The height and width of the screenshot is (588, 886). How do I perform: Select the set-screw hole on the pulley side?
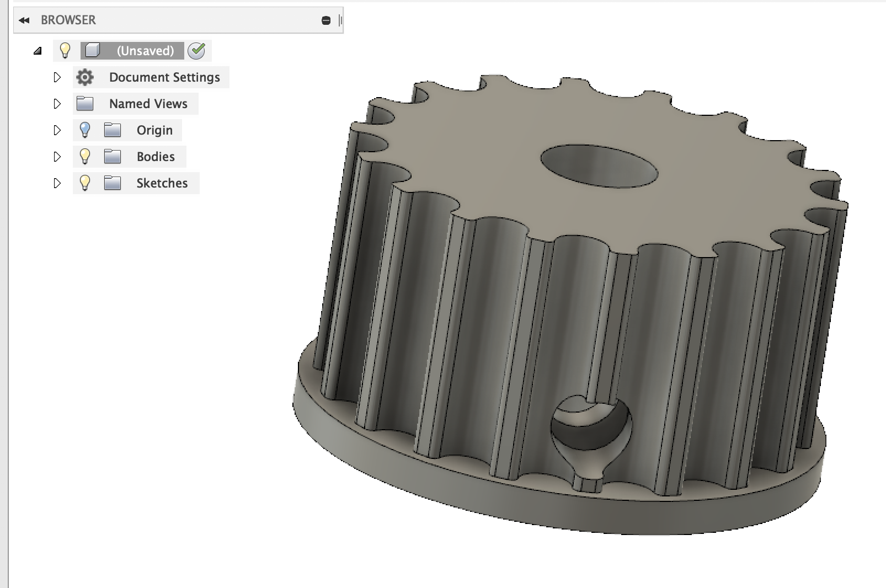point(590,436)
